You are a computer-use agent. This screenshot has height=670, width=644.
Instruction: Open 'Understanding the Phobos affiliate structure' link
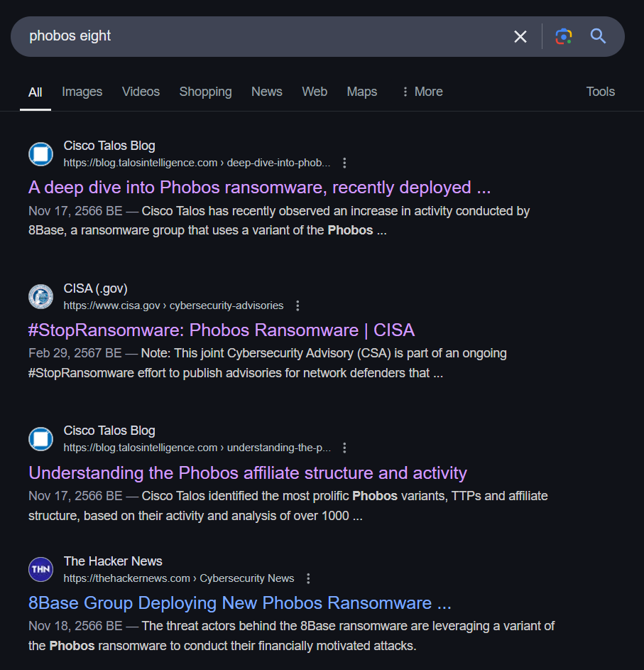(x=248, y=473)
